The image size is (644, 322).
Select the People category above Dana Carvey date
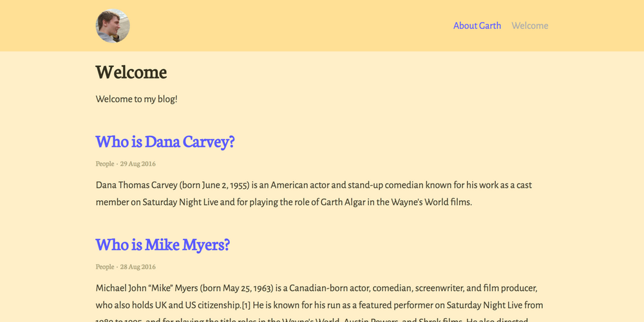pyautogui.click(x=105, y=164)
